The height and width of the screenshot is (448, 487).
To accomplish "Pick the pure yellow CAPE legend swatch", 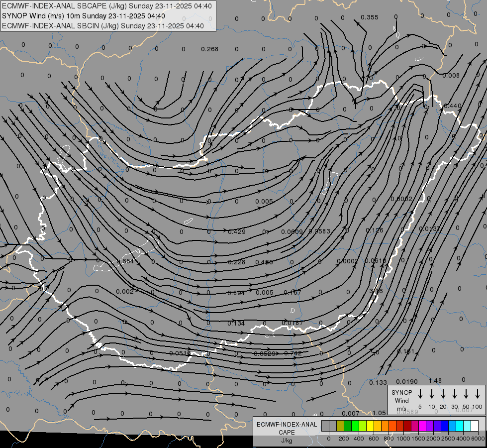I will [x=370, y=426].
